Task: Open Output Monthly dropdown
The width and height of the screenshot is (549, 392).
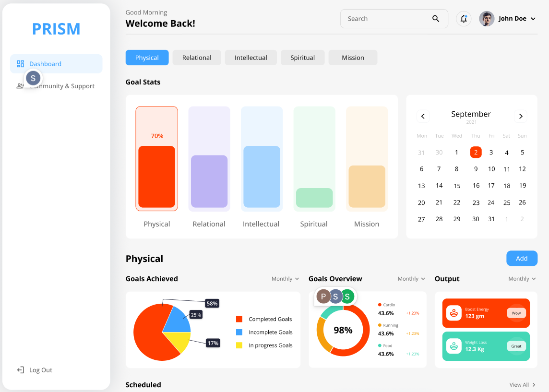Action: pos(522,279)
